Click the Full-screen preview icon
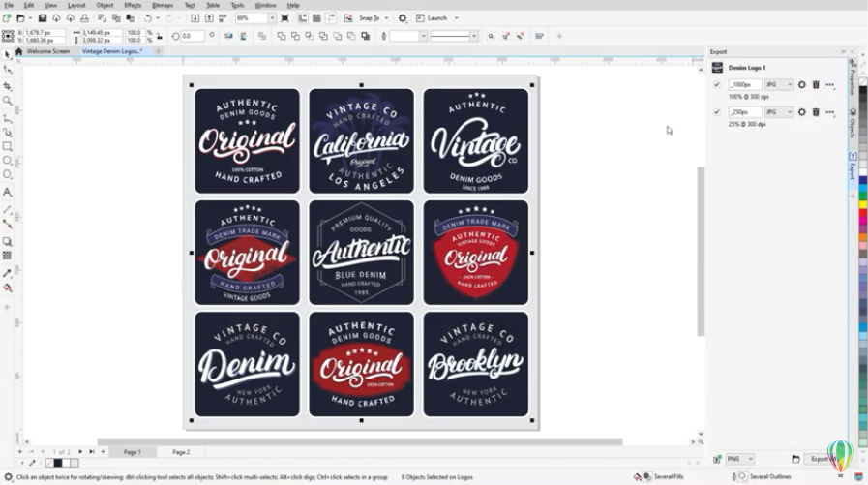 tap(285, 18)
